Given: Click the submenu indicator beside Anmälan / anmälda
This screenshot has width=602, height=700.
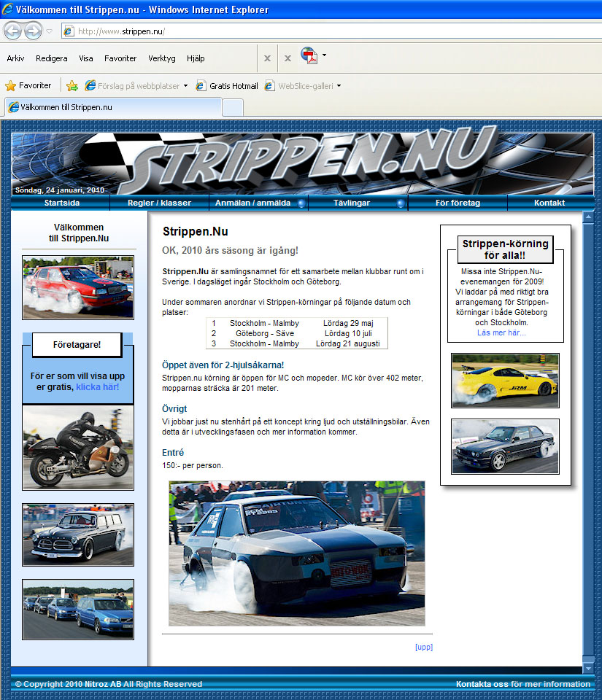Looking at the screenshot, I should (x=302, y=203).
